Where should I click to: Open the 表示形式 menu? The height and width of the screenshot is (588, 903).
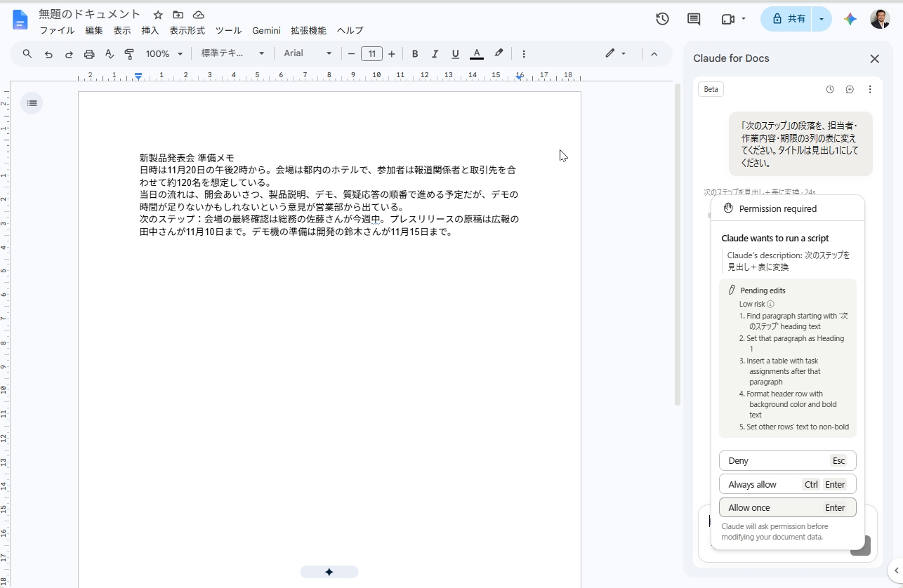[187, 31]
